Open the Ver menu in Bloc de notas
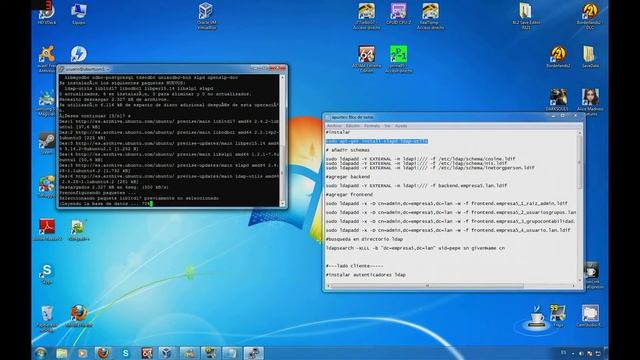Image resolution: width=640 pixels, height=360 pixels. [387, 126]
